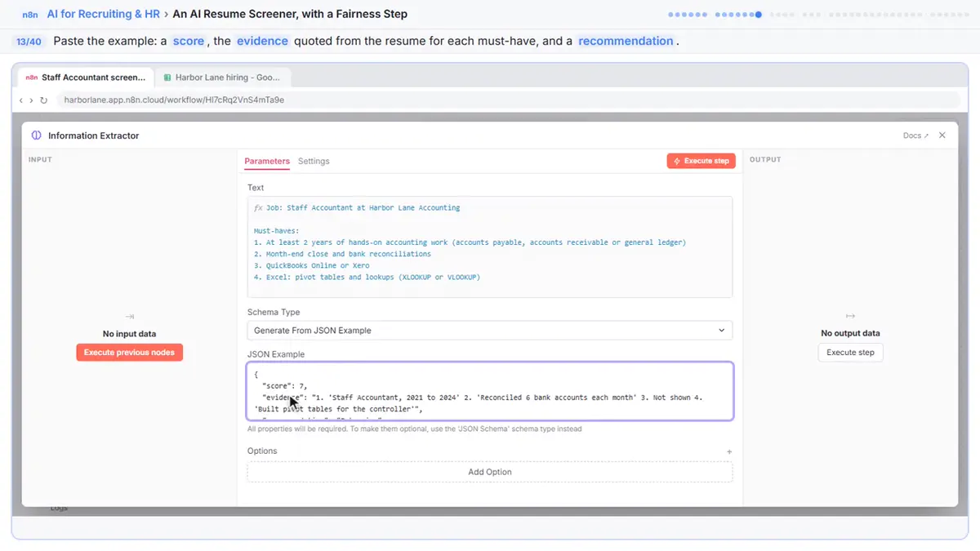The height and width of the screenshot is (551, 980).
Task: Click the JSON Example editor
Action: pyautogui.click(x=490, y=391)
